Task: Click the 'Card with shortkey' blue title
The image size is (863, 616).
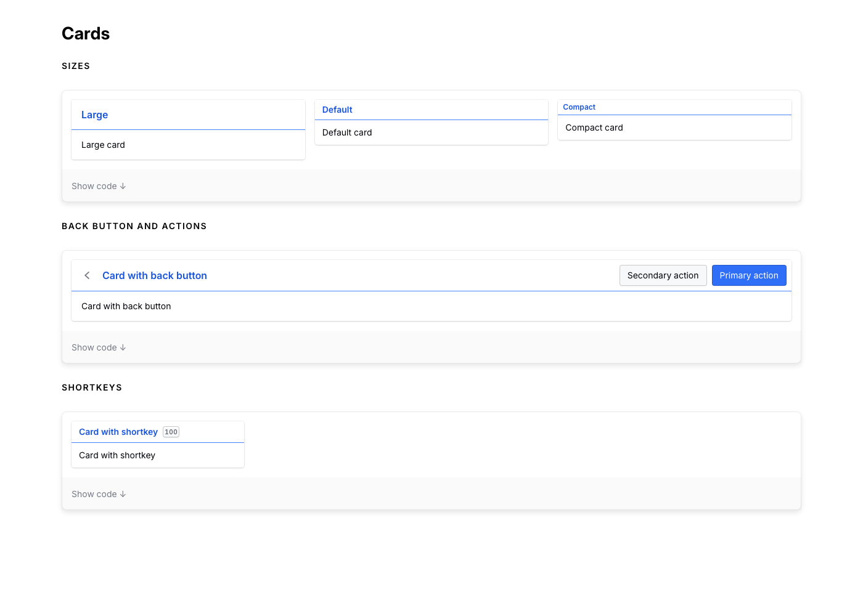Action: [x=118, y=432]
